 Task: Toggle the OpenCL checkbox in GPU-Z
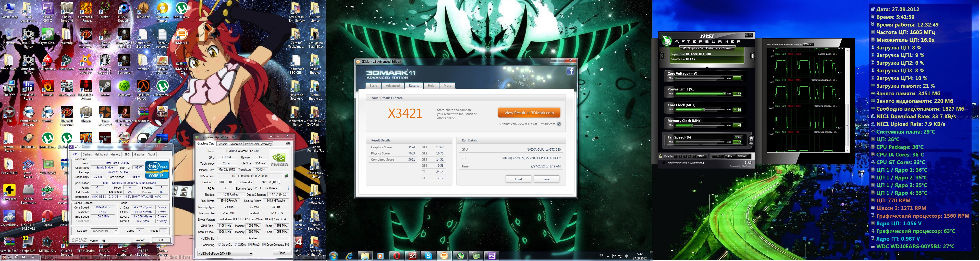click(219, 245)
